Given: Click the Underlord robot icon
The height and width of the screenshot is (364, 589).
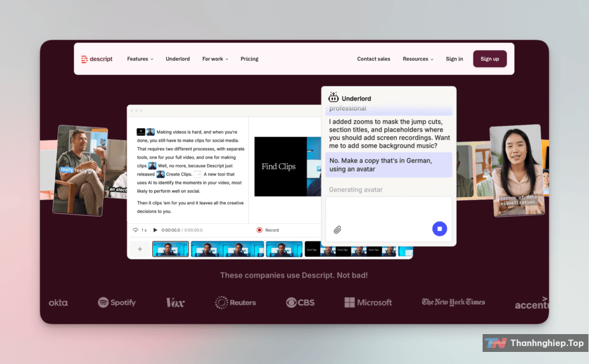Looking at the screenshot, I should [x=333, y=98].
